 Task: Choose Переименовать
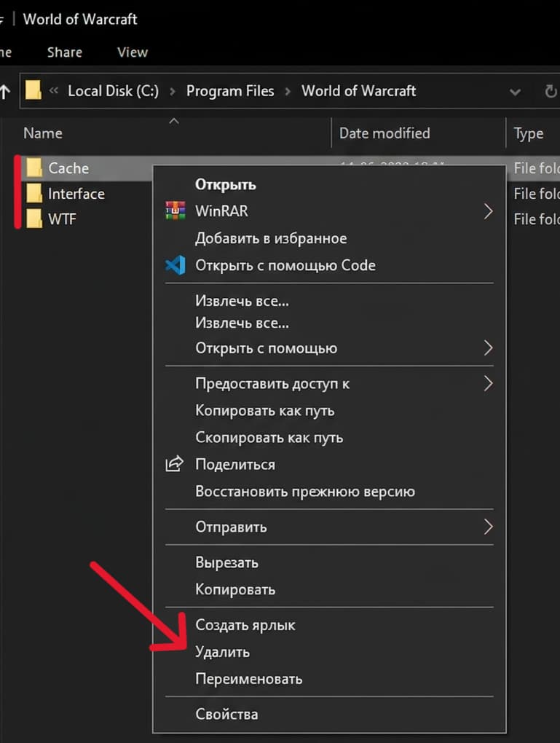[249, 679]
